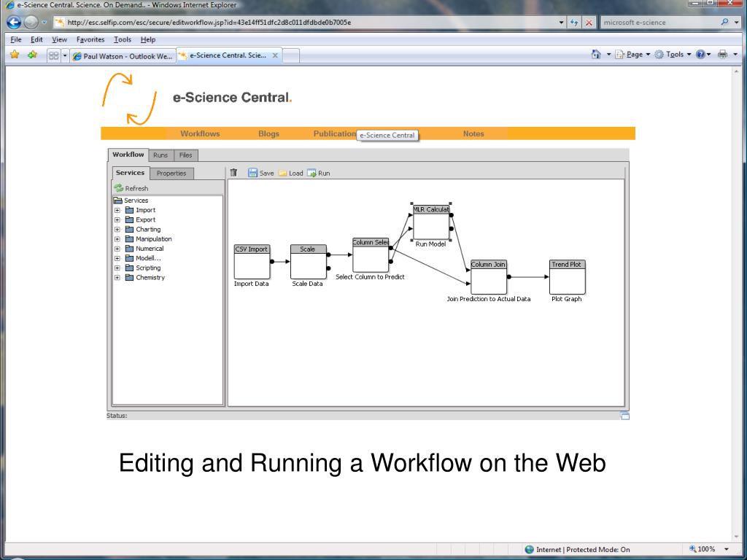Expand the Charting services node

click(x=117, y=229)
